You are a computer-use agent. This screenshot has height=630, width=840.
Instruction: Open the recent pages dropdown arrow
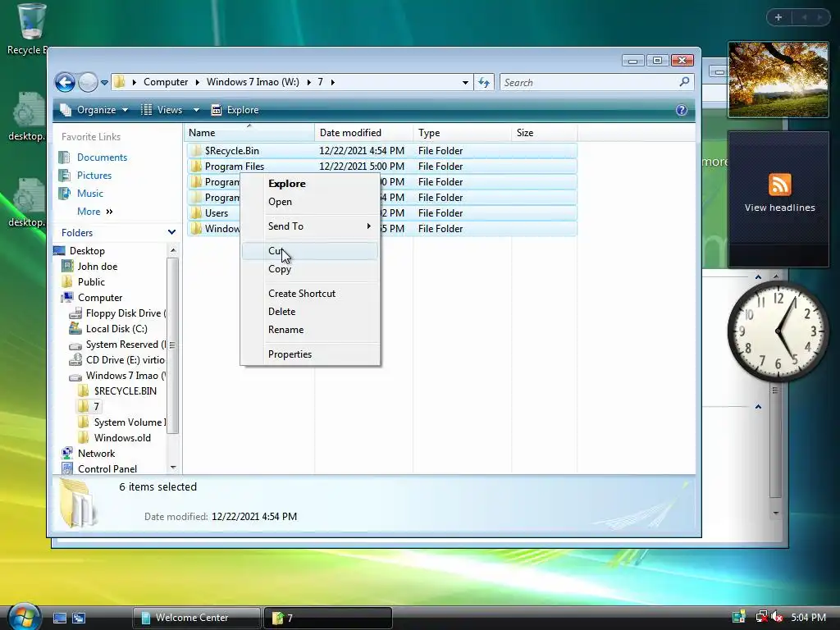tap(104, 83)
